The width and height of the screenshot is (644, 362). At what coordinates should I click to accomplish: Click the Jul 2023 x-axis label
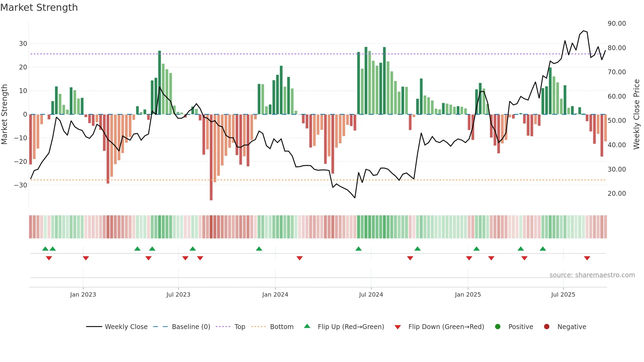pos(178,295)
